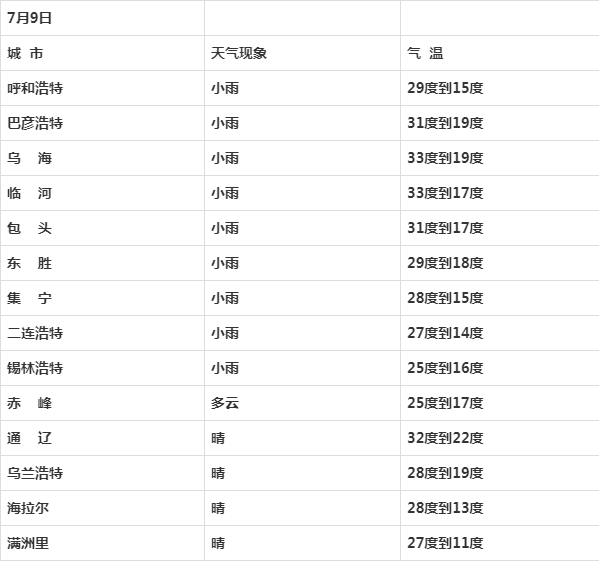Click temperature 32度到22度
599x562 pixels.
pyautogui.click(x=500, y=438)
